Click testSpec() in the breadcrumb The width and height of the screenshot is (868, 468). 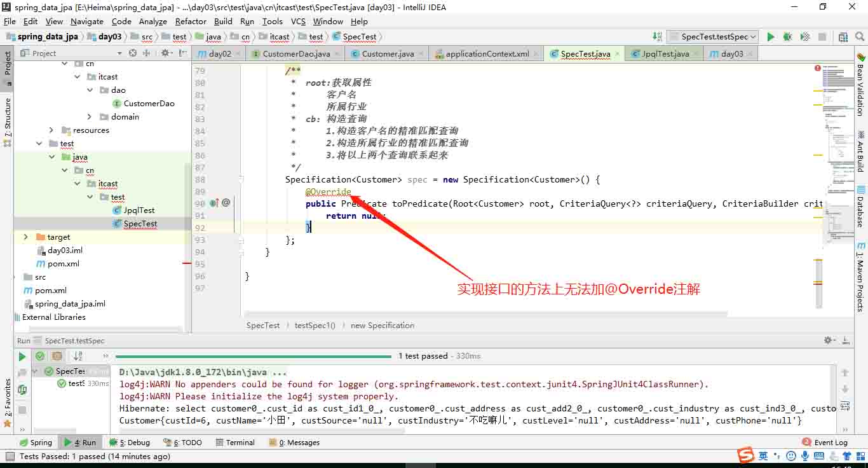coord(315,326)
